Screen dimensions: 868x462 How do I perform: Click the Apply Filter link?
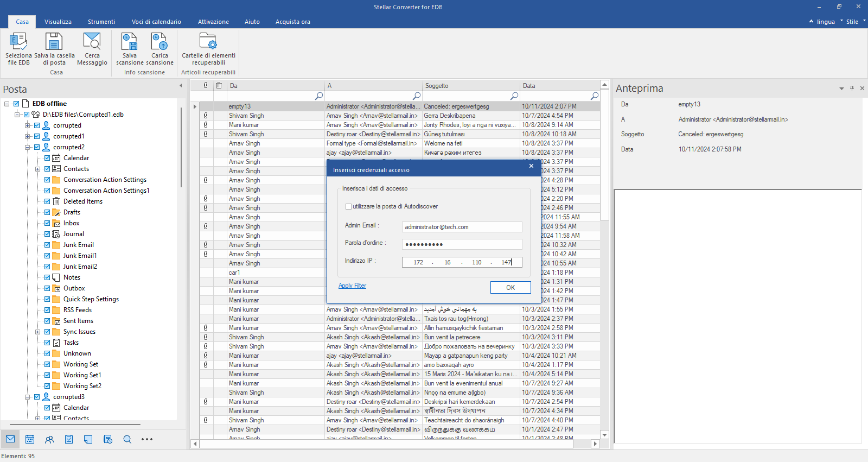coord(352,286)
